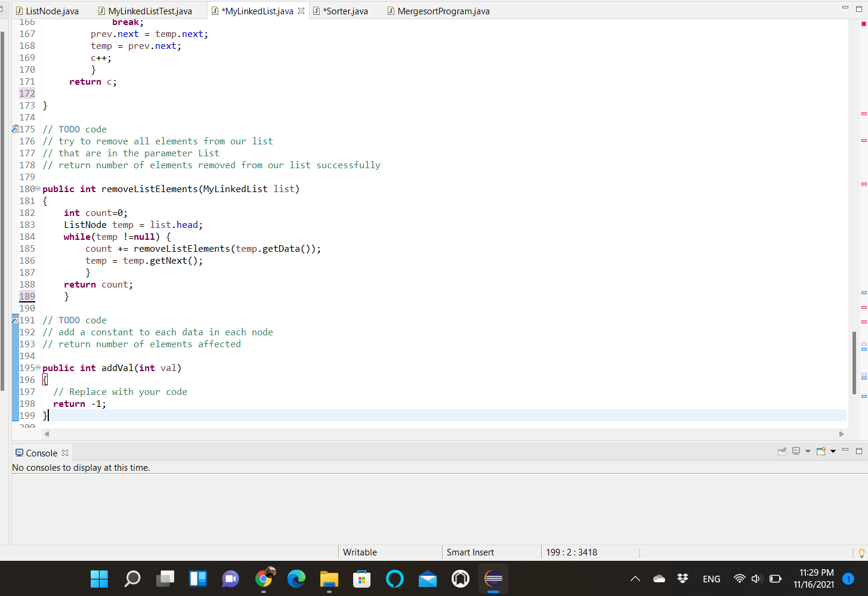Open the Widgets panel from taskbar

click(198, 579)
